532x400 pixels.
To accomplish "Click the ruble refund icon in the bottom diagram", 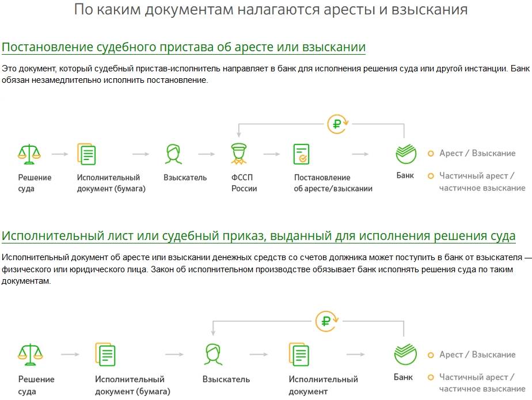I will click(x=326, y=321).
